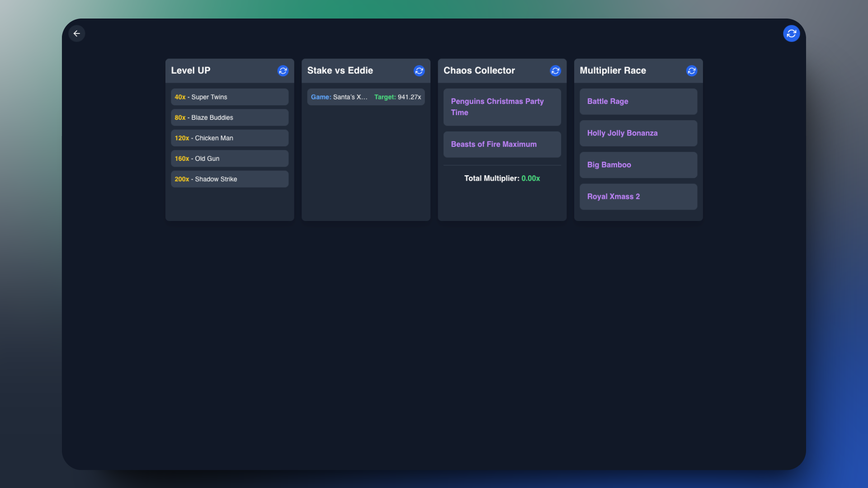Open the Big Bamboo game
This screenshot has height=488, width=868.
pos(638,165)
